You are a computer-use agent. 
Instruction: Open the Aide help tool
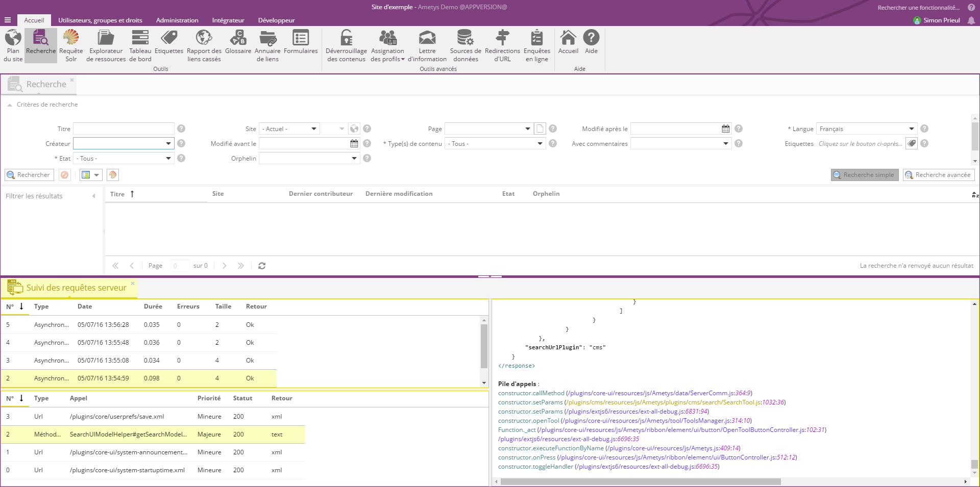(591, 42)
